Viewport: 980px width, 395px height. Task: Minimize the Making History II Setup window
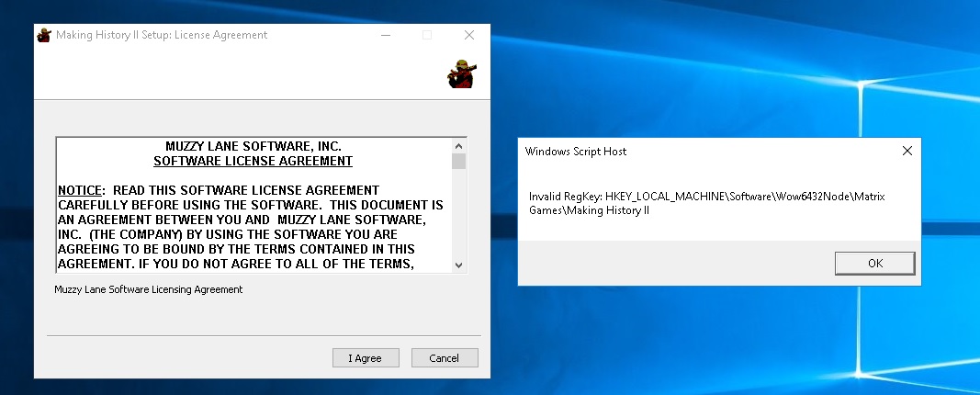[x=386, y=35]
